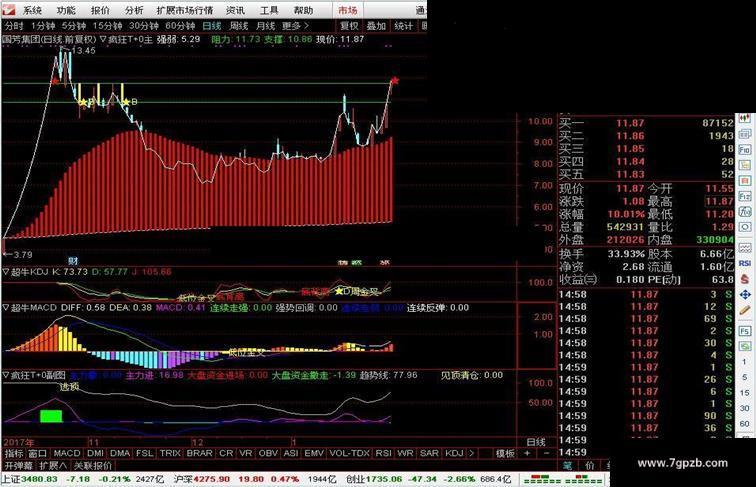Toggle the 日线 daily period

click(212, 26)
